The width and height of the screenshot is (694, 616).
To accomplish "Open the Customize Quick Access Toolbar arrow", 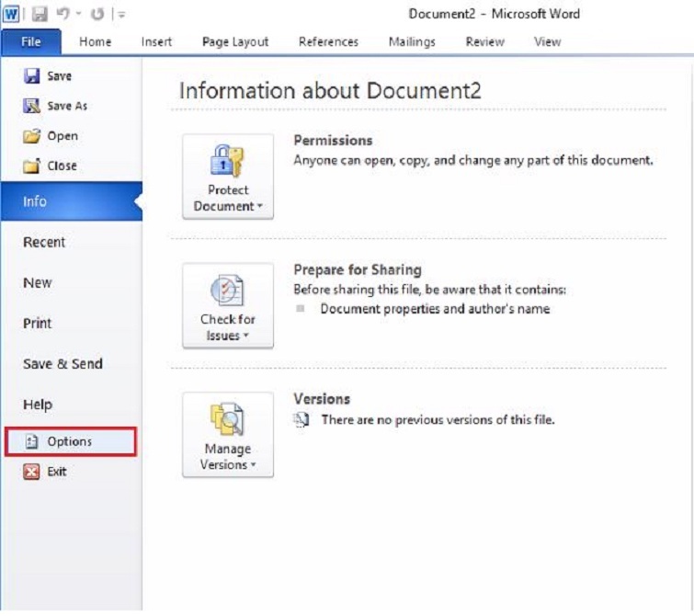I will pyautogui.click(x=121, y=16).
